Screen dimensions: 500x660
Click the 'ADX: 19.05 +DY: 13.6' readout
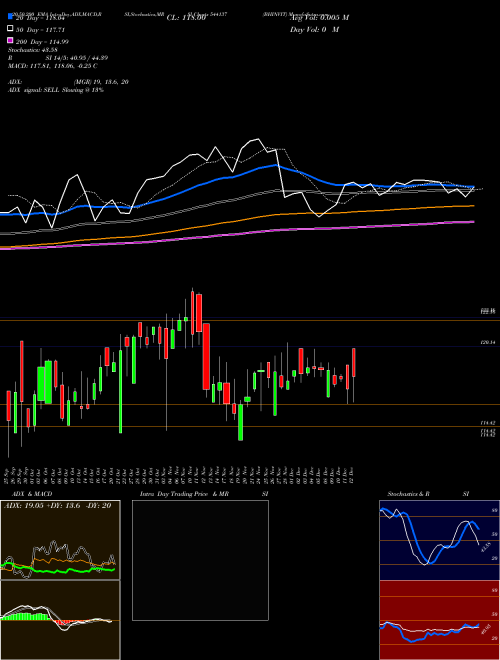pyautogui.click(x=57, y=506)
